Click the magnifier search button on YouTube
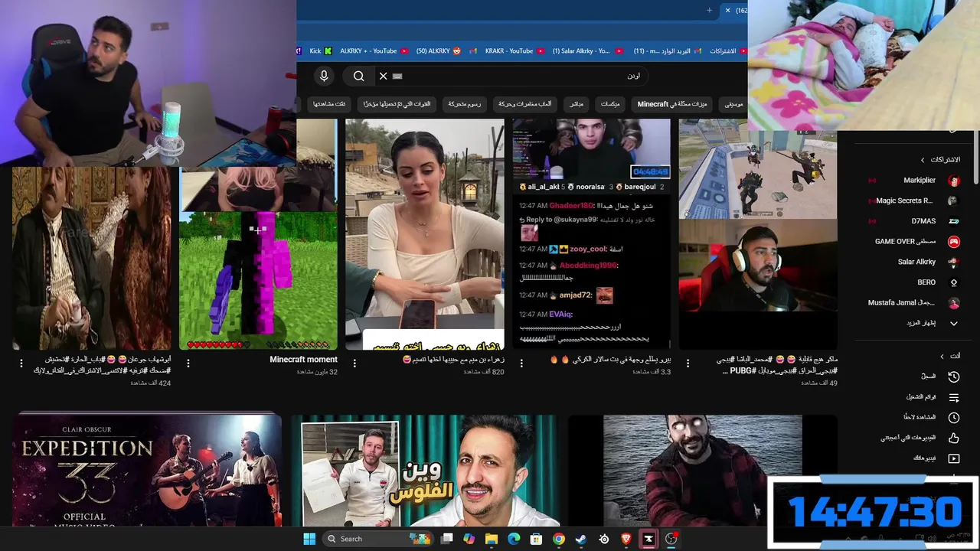The height and width of the screenshot is (551, 980). pos(358,76)
